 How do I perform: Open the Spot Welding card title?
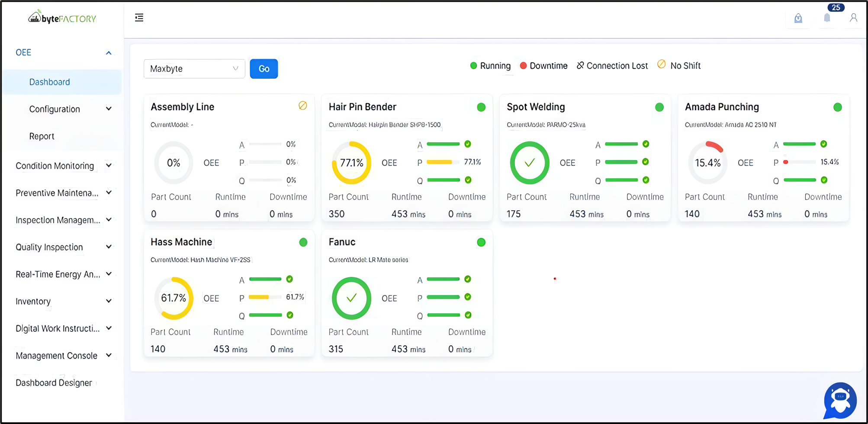click(x=536, y=107)
